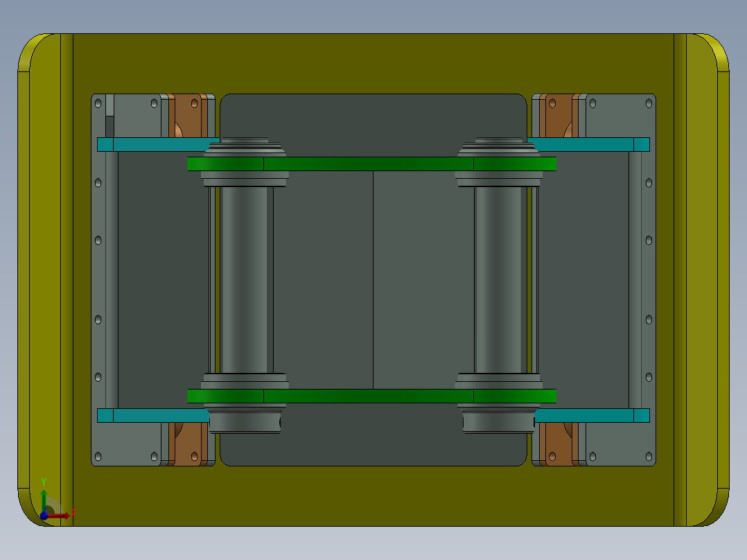This screenshot has width=747, height=560.
Task: Select the top-left gray mounting plate
Action: coord(137,116)
